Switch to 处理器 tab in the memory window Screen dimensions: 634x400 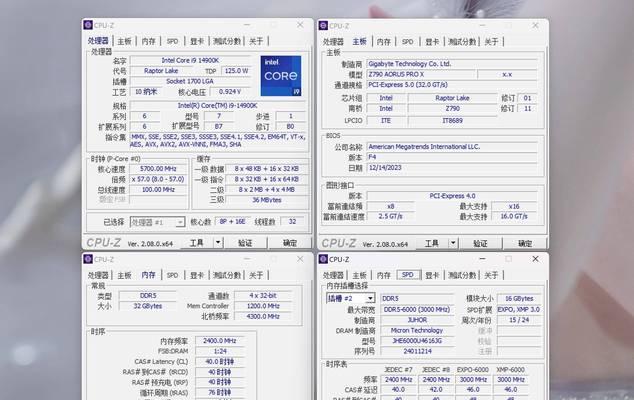click(x=98, y=275)
